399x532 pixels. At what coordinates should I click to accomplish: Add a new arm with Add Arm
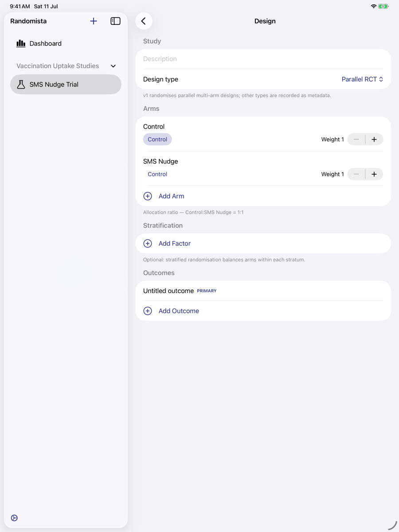click(171, 196)
